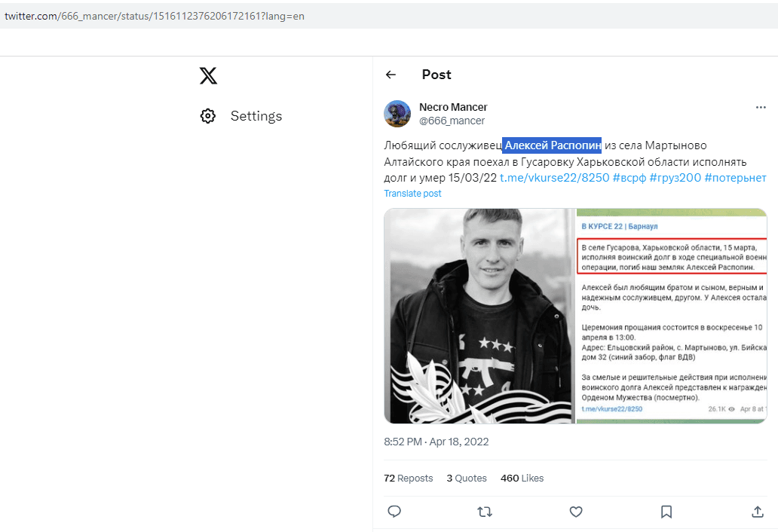The width and height of the screenshot is (778, 532).
Task: View the 72 Reposts list
Action: [409, 478]
